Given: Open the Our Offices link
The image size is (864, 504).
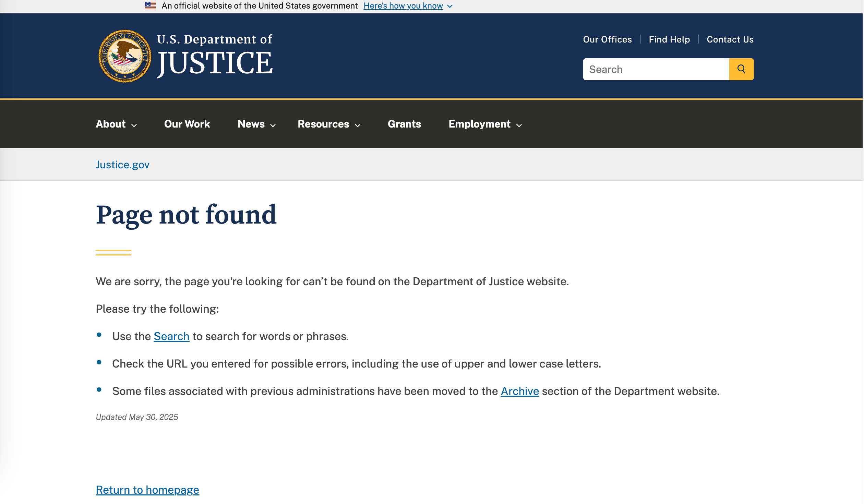Looking at the screenshot, I should [x=607, y=39].
